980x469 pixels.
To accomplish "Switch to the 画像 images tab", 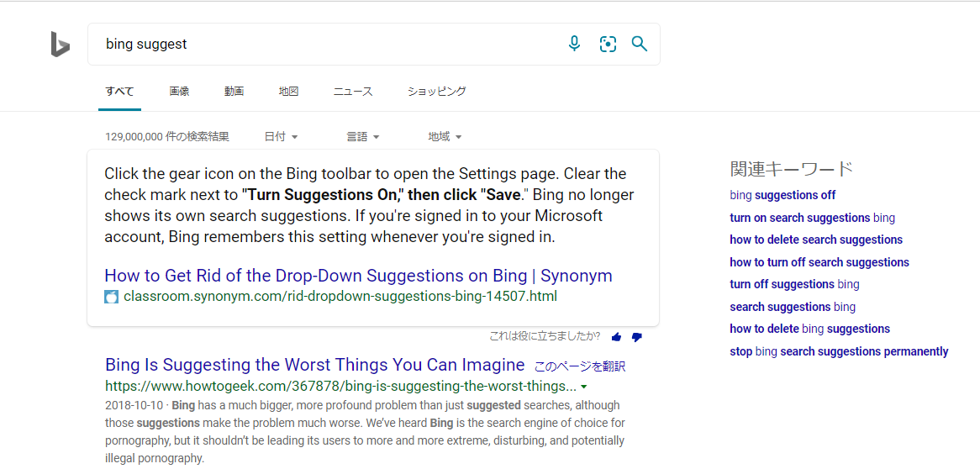I will 179,92.
